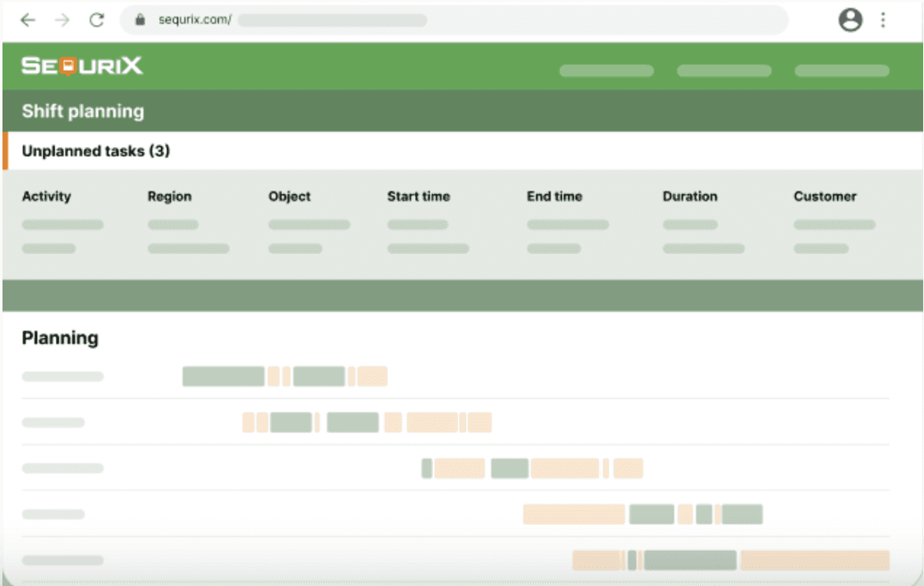The image size is (924, 586).
Task: Click the browser back arrow
Action: (x=27, y=20)
